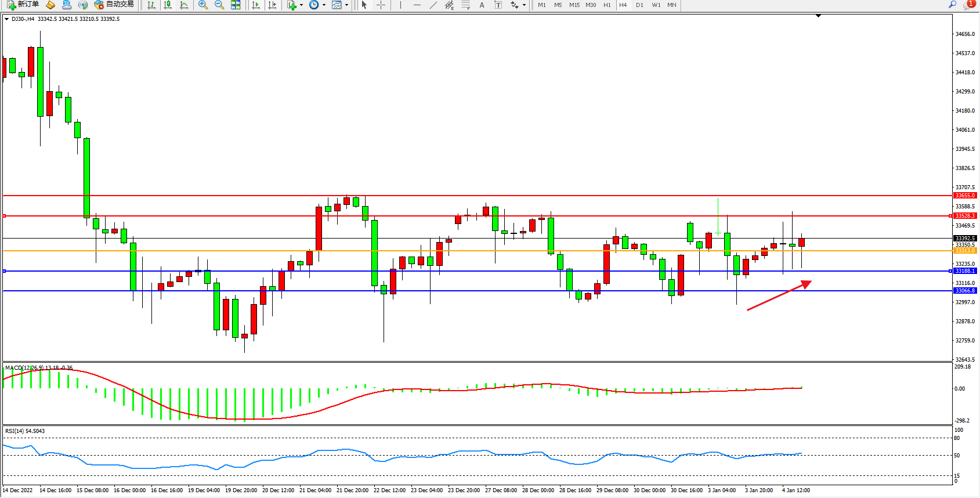Select the crosshair tool
The height and width of the screenshot is (498, 980).
pos(381,5)
